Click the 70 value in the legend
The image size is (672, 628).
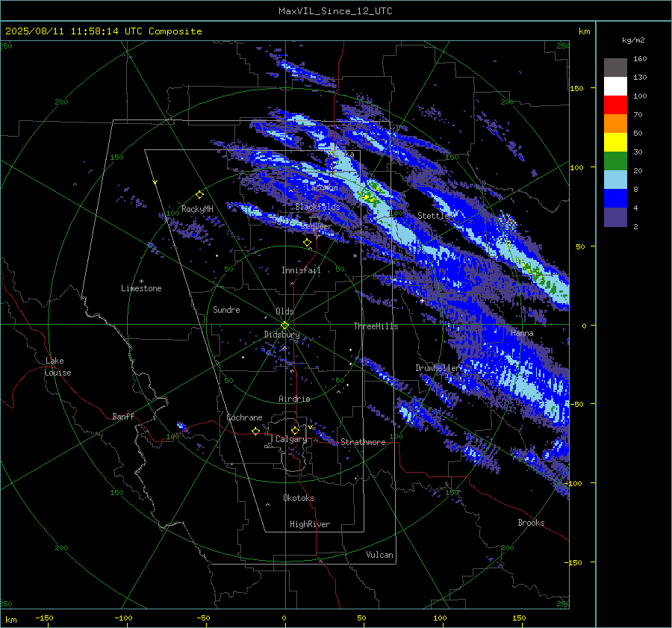638,115
